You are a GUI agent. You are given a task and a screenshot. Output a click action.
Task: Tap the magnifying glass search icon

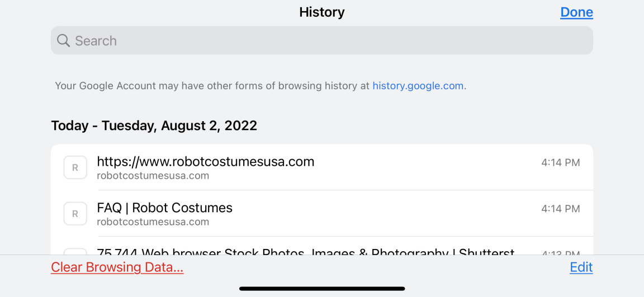pos(63,41)
